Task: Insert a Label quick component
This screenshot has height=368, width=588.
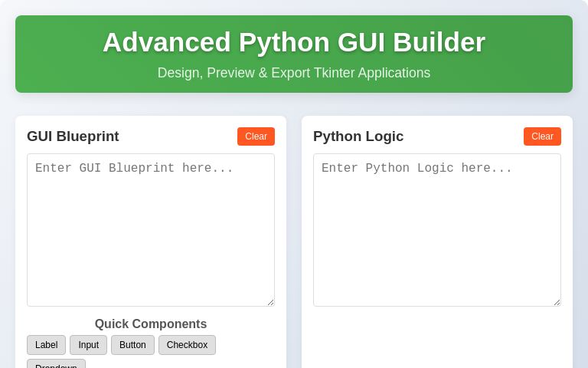Action: (x=46, y=345)
